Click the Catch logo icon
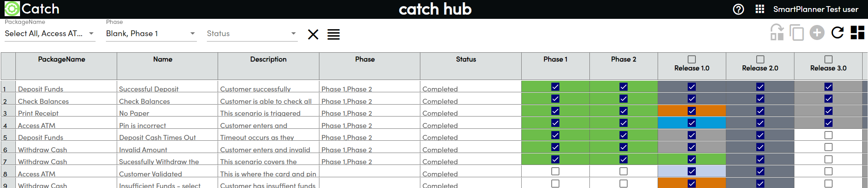 12,9
